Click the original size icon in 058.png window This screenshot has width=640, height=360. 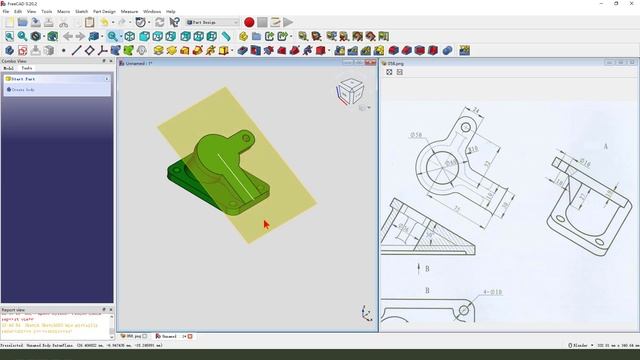(x=400, y=72)
